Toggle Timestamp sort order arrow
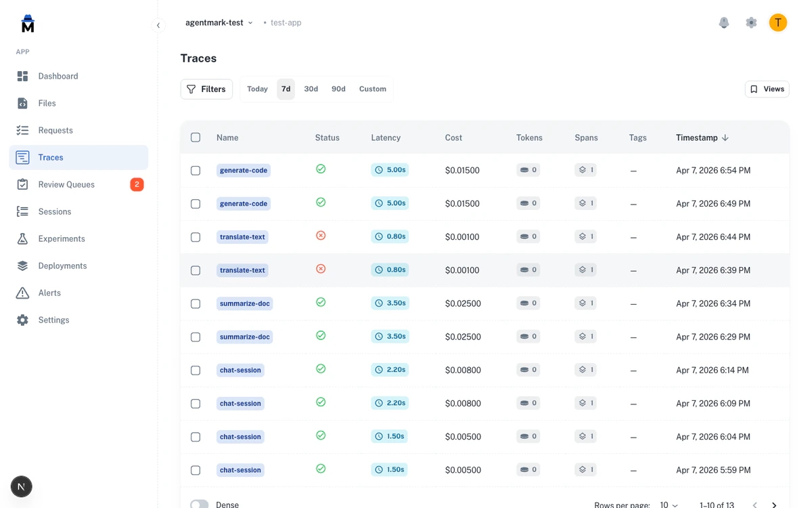This screenshot has height=508, width=812. click(x=725, y=137)
